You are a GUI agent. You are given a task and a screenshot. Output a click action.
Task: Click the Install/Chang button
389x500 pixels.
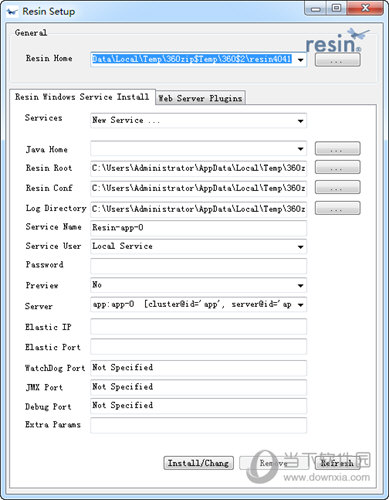pos(199,463)
